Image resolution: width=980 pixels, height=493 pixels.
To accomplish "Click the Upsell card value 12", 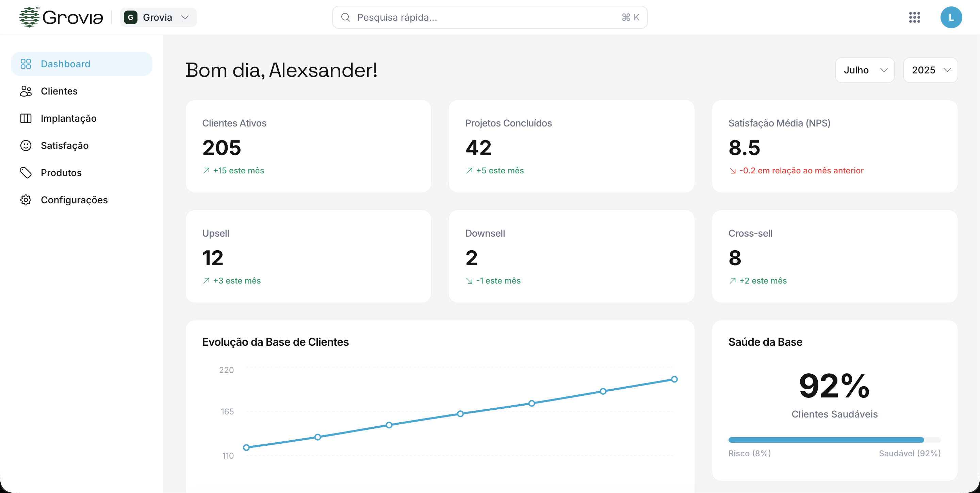I will click(x=213, y=258).
